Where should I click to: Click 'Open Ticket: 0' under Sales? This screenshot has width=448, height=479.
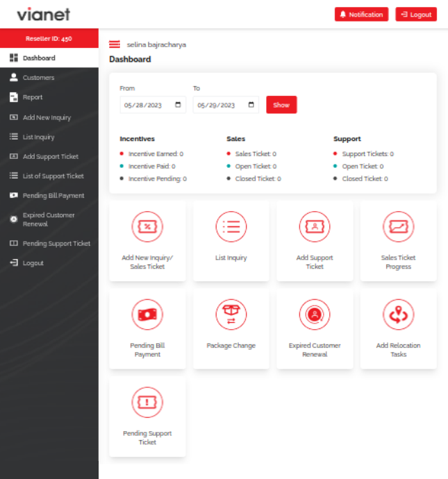point(256,166)
